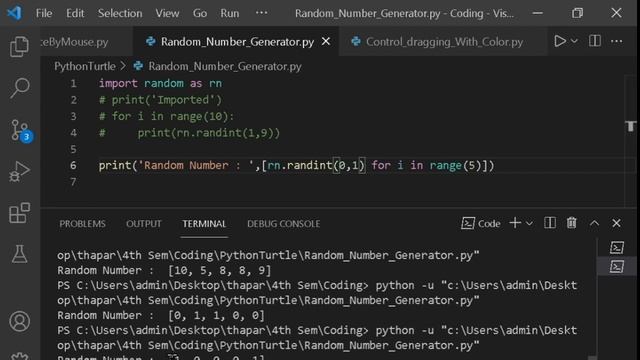Open the Run and Debug view
This screenshot has height=360, width=640.
click(x=19, y=171)
